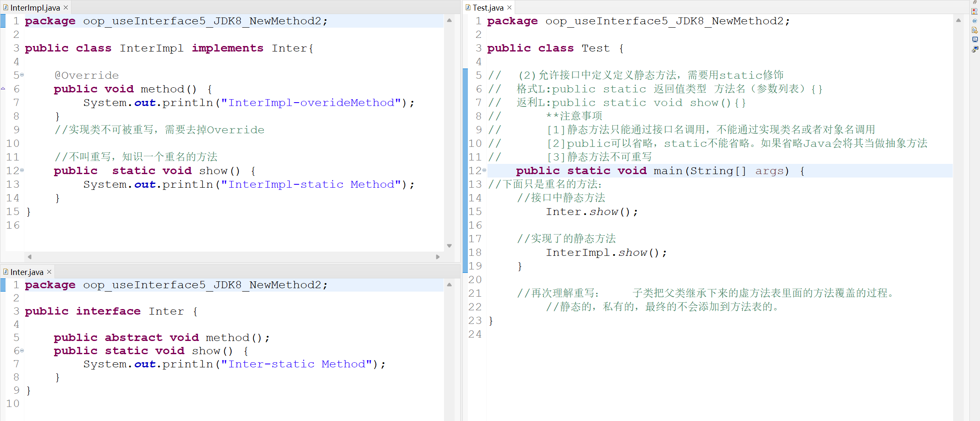This screenshot has height=421, width=980.
Task: Click 'abstract' keyword in Inter.java line 5
Action: pyautogui.click(x=134, y=338)
